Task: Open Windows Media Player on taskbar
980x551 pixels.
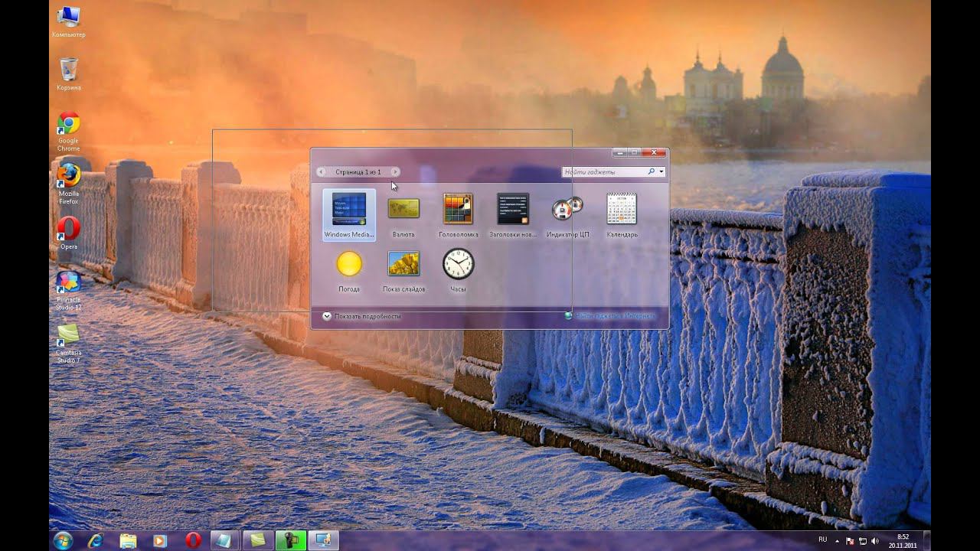Action: click(160, 540)
